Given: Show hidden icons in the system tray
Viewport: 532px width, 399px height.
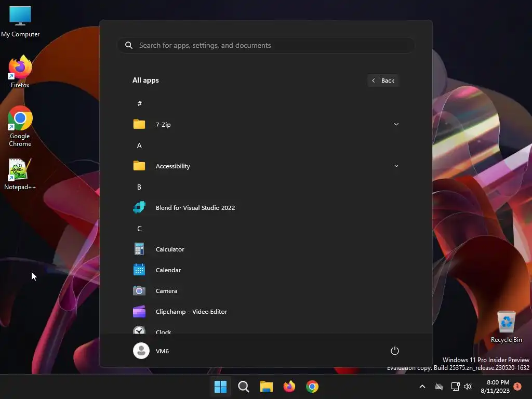Looking at the screenshot, I should tap(422, 387).
